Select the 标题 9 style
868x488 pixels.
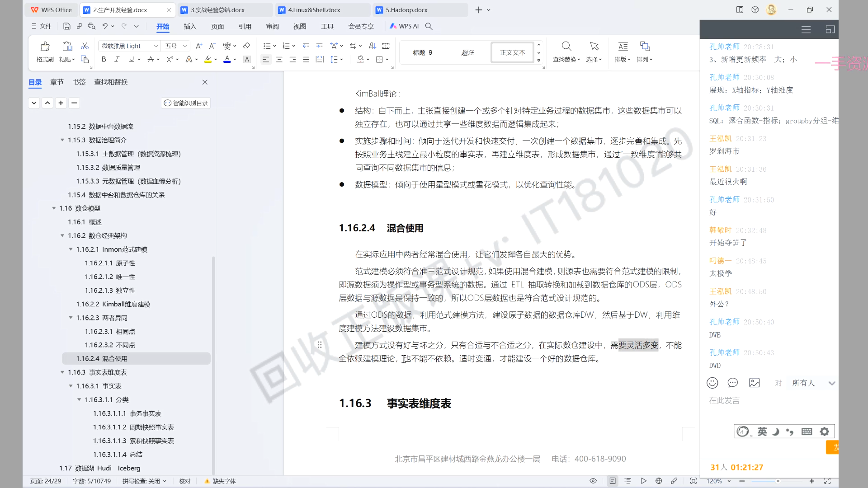pyautogui.click(x=422, y=52)
